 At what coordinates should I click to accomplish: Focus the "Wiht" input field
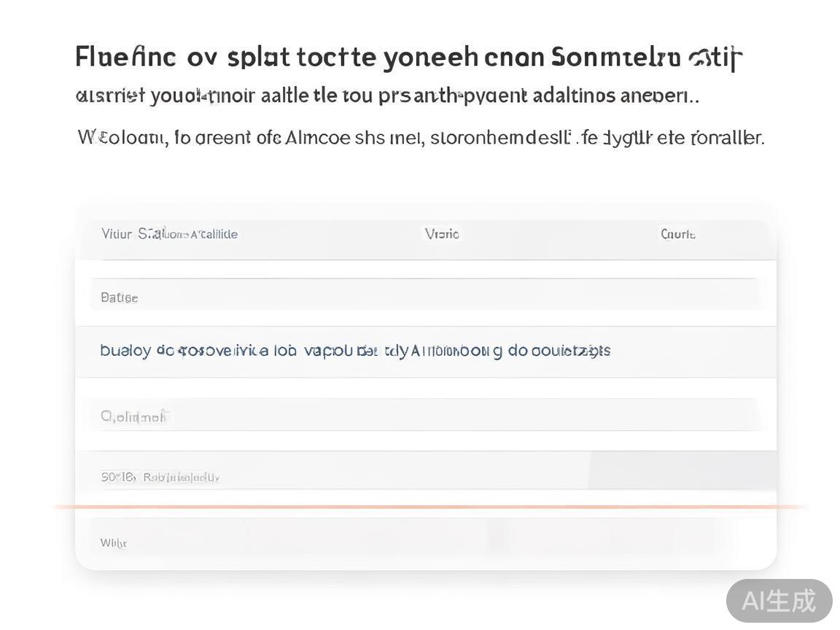point(412,540)
